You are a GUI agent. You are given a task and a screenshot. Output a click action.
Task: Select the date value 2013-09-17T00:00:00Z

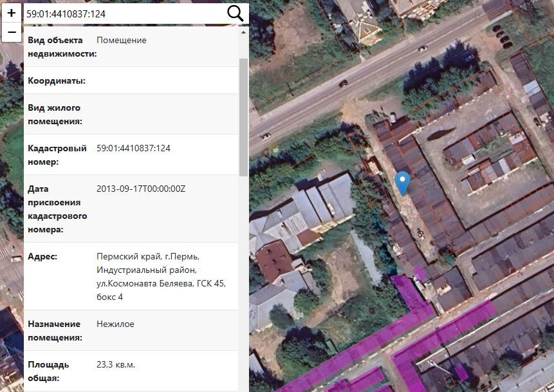tap(141, 189)
